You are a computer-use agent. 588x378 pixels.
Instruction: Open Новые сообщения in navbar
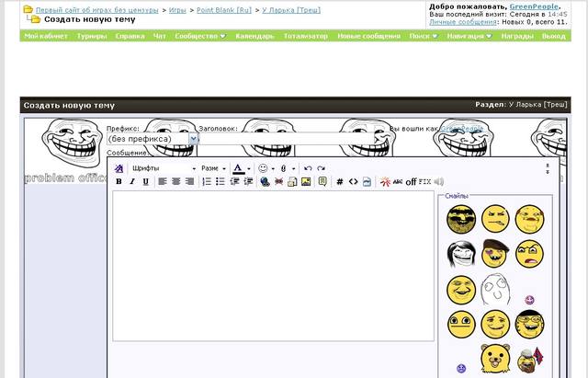(x=368, y=36)
